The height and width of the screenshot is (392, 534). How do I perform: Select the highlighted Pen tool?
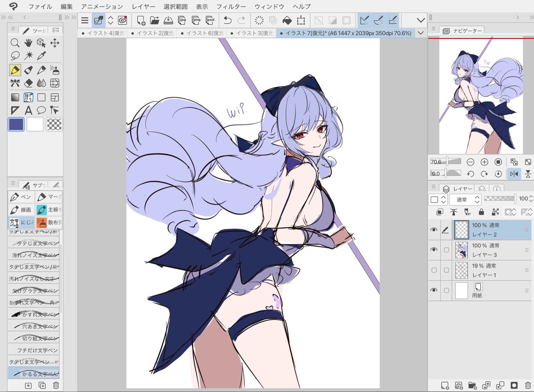pyautogui.click(x=15, y=70)
